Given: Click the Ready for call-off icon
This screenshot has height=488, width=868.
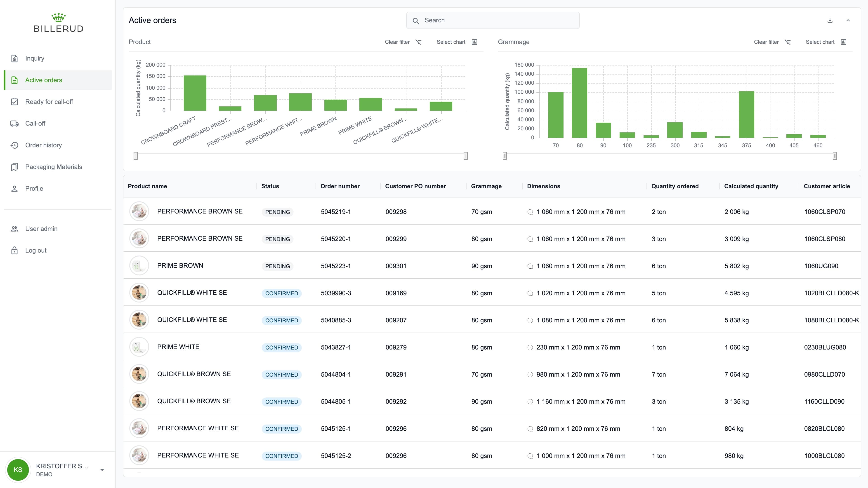Looking at the screenshot, I should coord(14,102).
